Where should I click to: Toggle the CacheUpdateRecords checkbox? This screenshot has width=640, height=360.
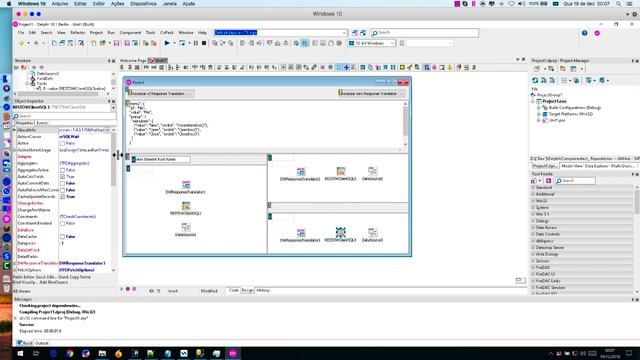pyautogui.click(x=62, y=197)
